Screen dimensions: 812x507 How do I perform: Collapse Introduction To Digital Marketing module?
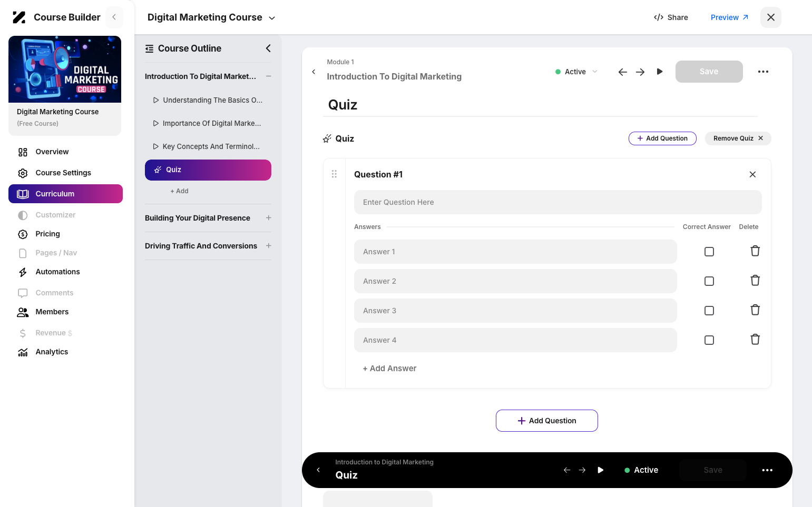tap(268, 76)
